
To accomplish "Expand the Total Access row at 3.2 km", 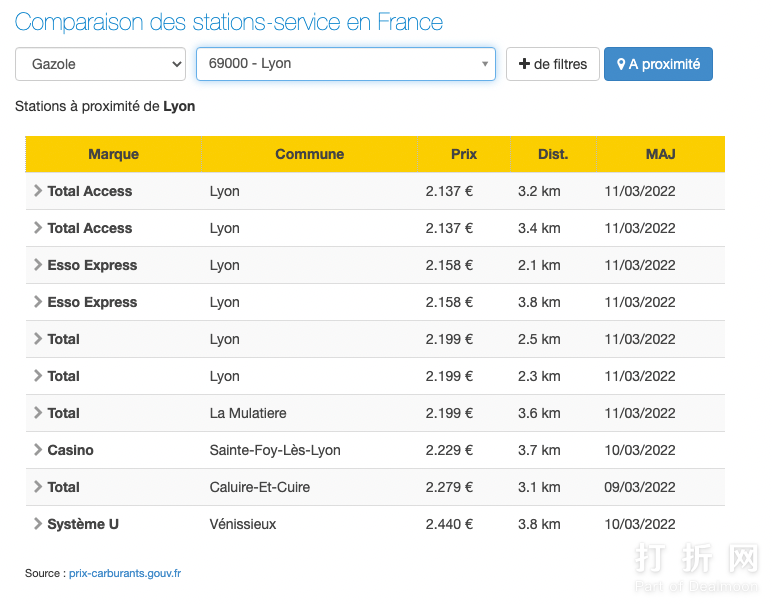I will coord(38,191).
